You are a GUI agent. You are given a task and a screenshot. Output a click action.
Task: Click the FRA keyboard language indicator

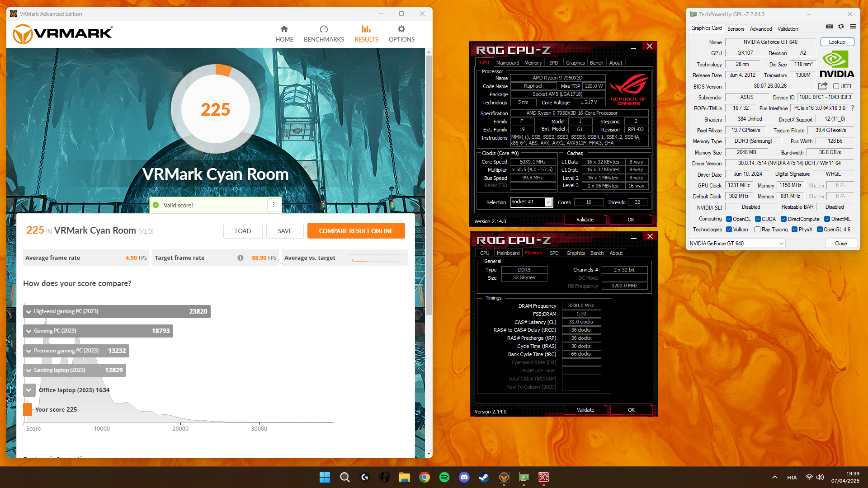point(792,478)
